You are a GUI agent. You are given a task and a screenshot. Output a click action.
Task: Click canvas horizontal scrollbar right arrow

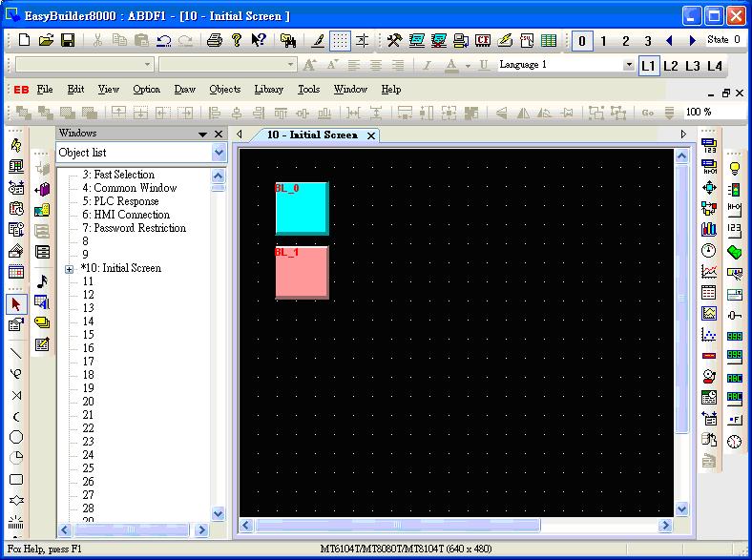pos(665,526)
